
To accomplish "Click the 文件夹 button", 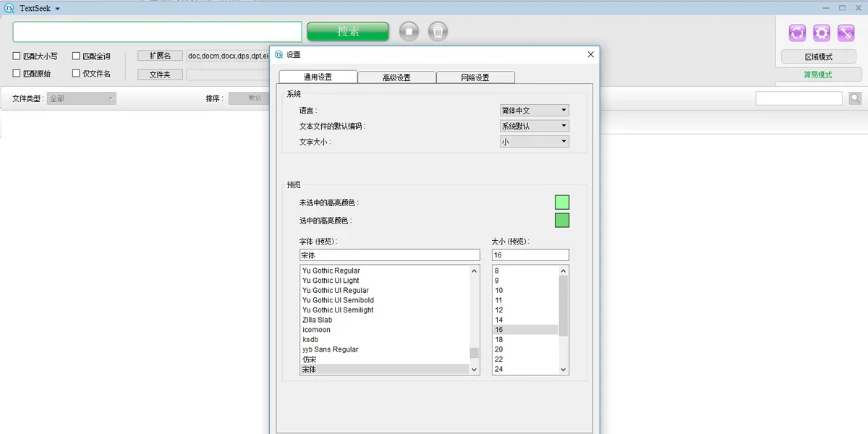I will (160, 75).
